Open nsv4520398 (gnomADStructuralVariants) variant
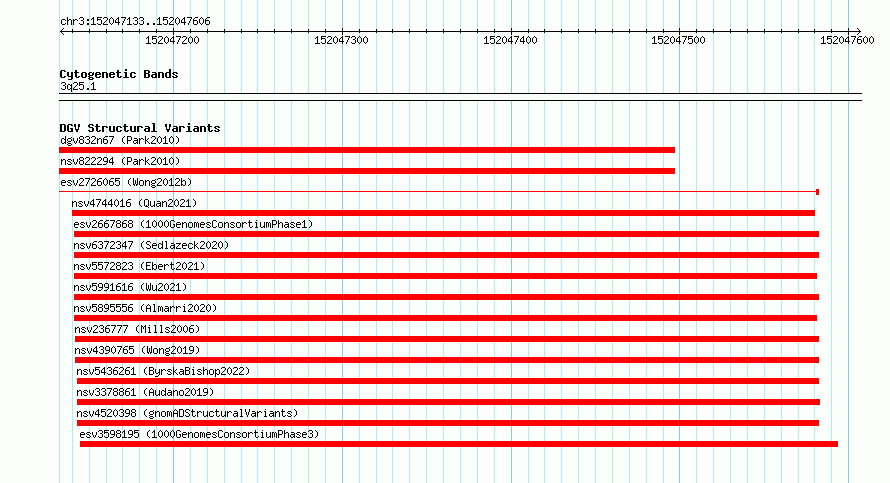The width and height of the screenshot is (890, 483). click(187, 413)
